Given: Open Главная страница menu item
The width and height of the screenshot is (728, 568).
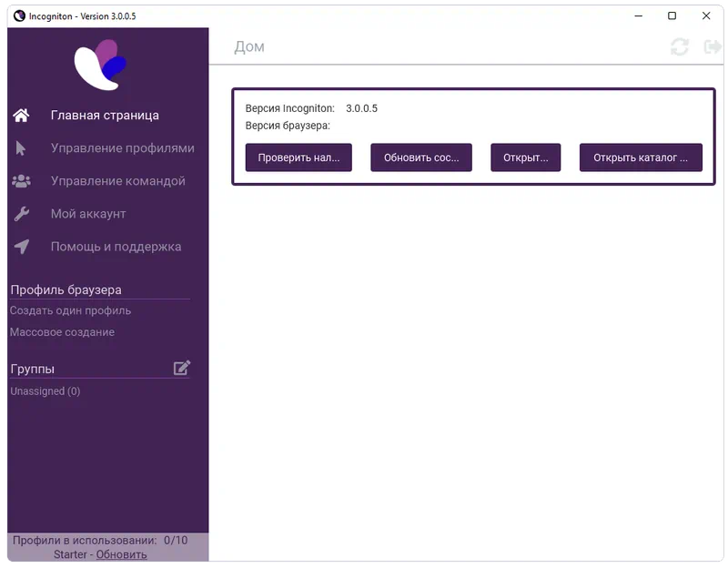Looking at the screenshot, I should click(105, 116).
